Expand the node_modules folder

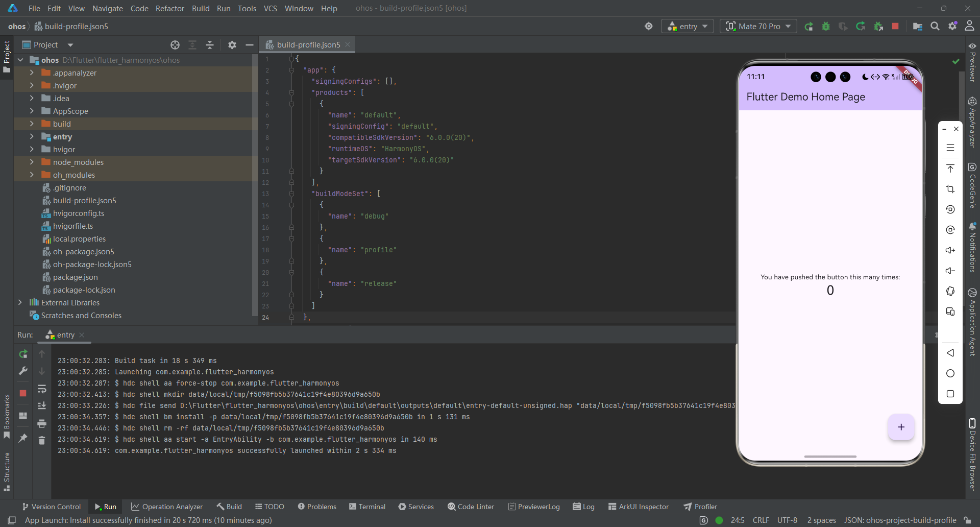pos(32,162)
